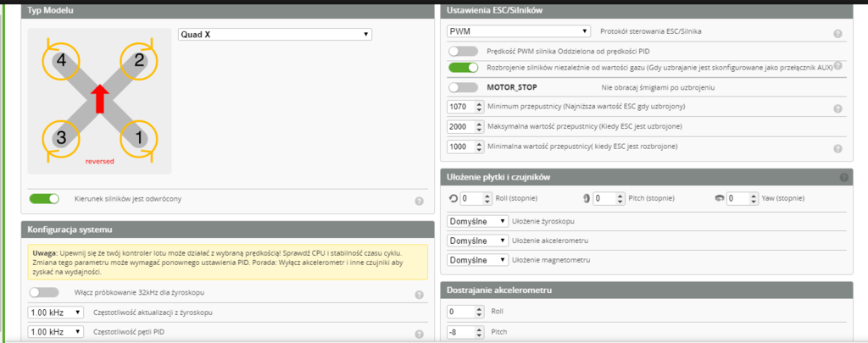This screenshot has width=868, height=343.
Task: Enable the MOTOR_STOP switch
Action: click(463, 87)
